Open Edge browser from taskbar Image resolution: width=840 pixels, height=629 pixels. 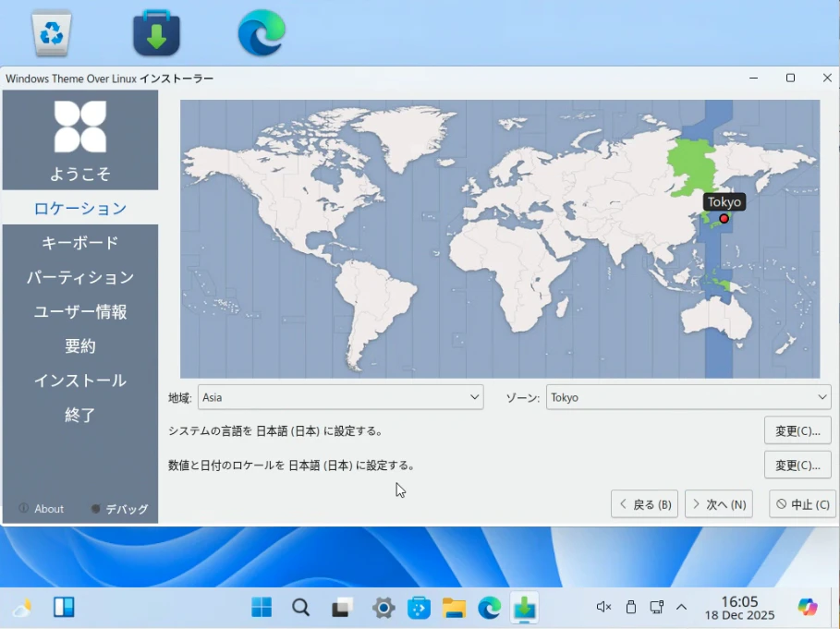[x=489, y=608]
